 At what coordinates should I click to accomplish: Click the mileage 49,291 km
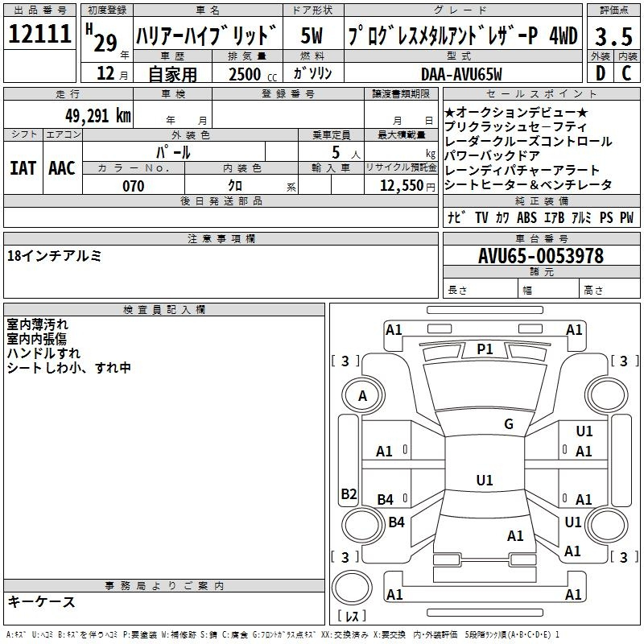tap(98, 116)
